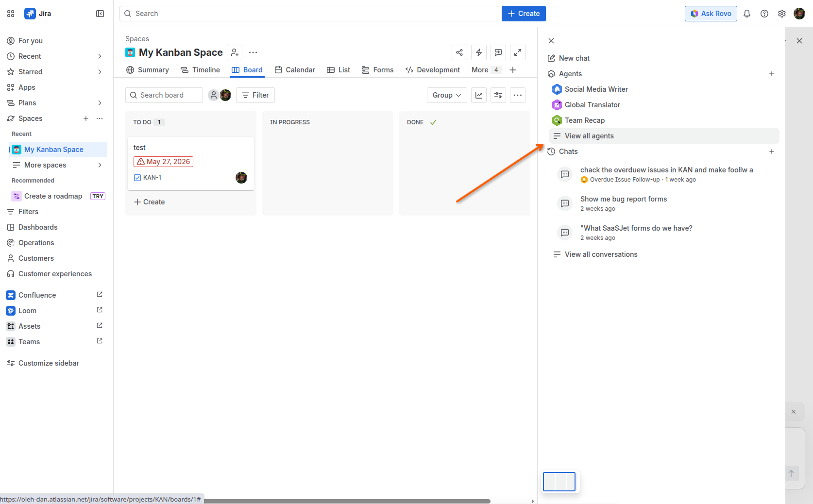This screenshot has width=813, height=504.
Task: Click the Jira logo home icon
Action: 30,14
